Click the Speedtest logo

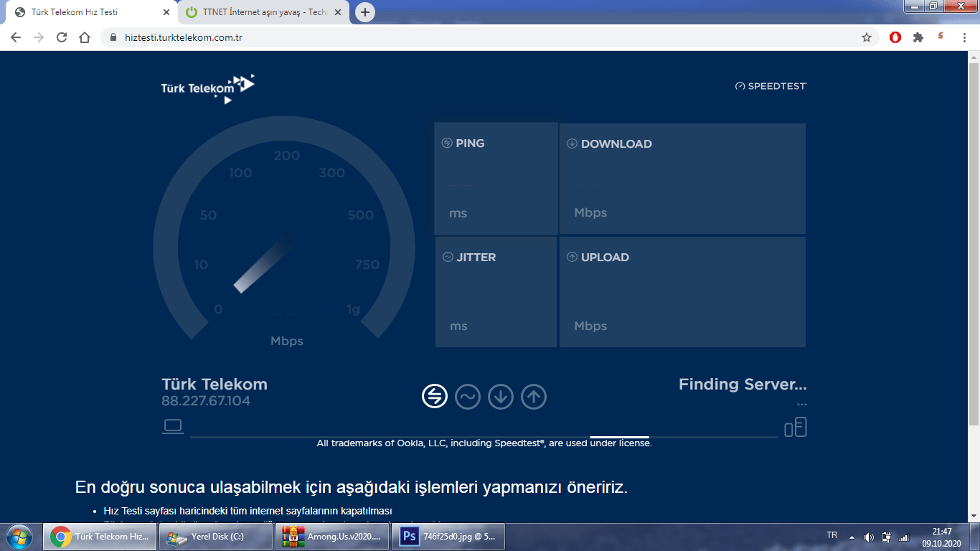(771, 86)
